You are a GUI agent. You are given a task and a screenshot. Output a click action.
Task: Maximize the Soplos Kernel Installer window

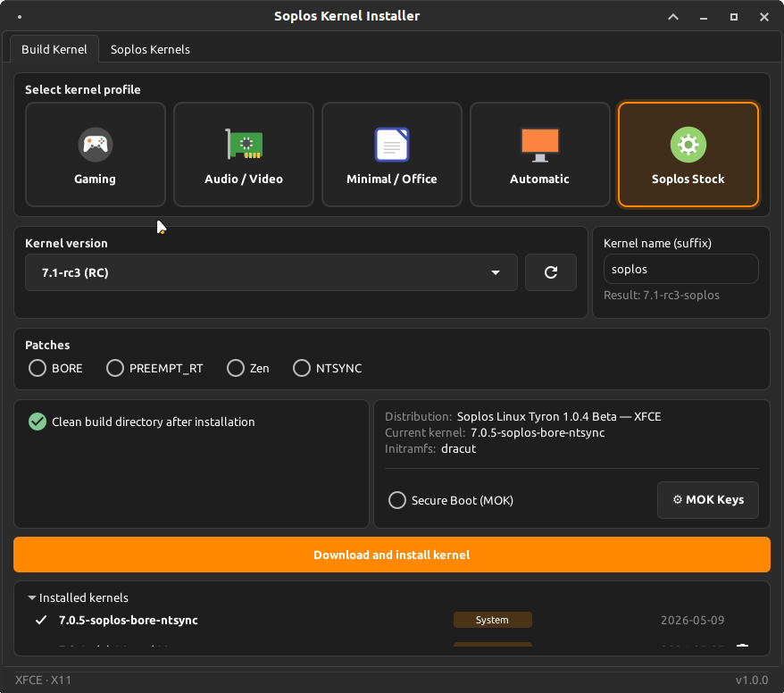[733, 17]
